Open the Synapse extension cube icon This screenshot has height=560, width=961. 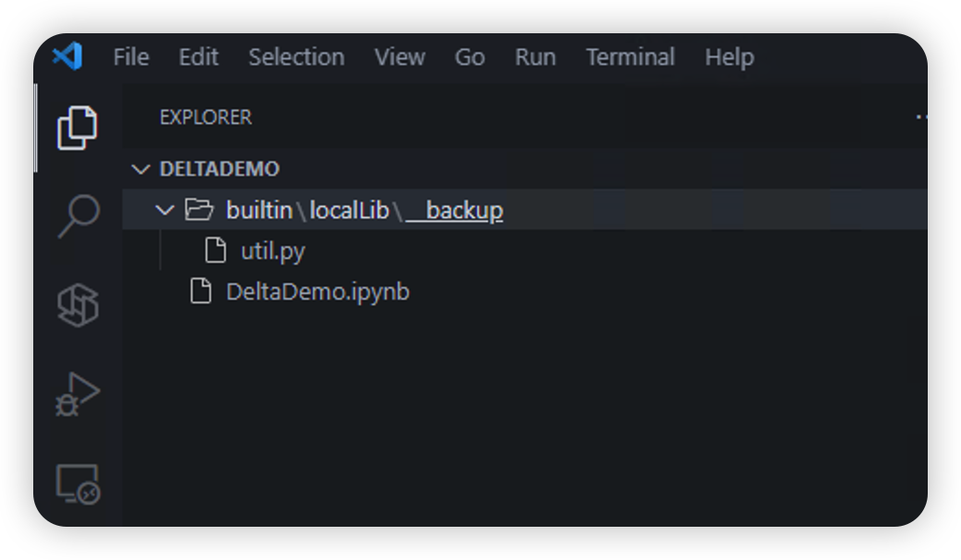(78, 305)
